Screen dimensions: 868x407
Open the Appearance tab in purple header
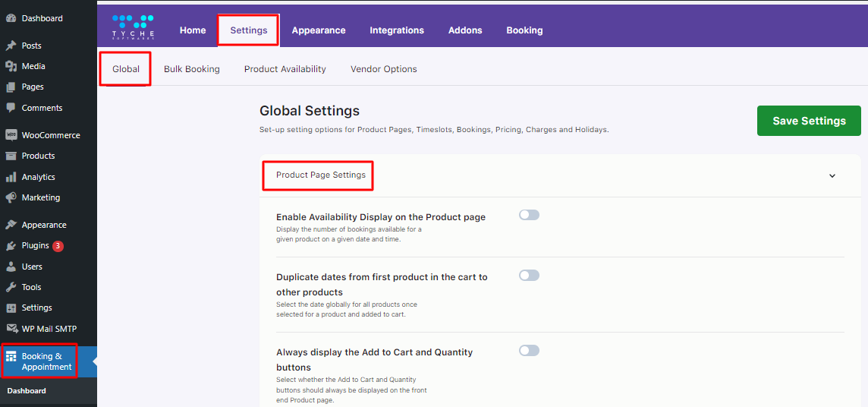click(319, 30)
